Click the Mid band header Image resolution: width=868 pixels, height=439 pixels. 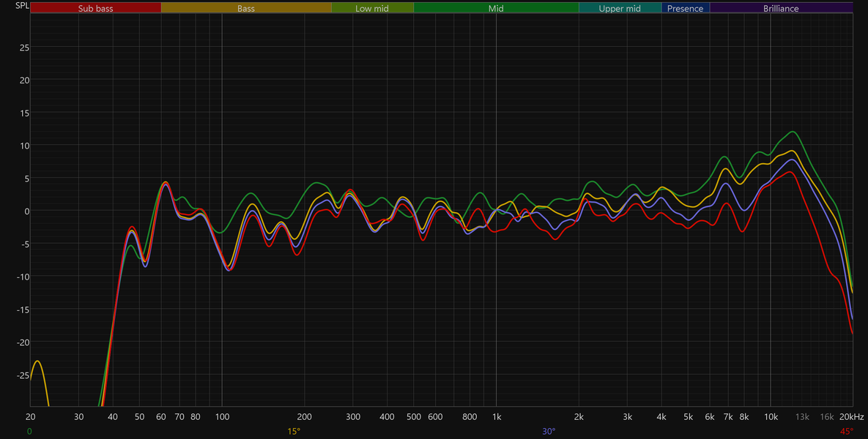coord(496,8)
